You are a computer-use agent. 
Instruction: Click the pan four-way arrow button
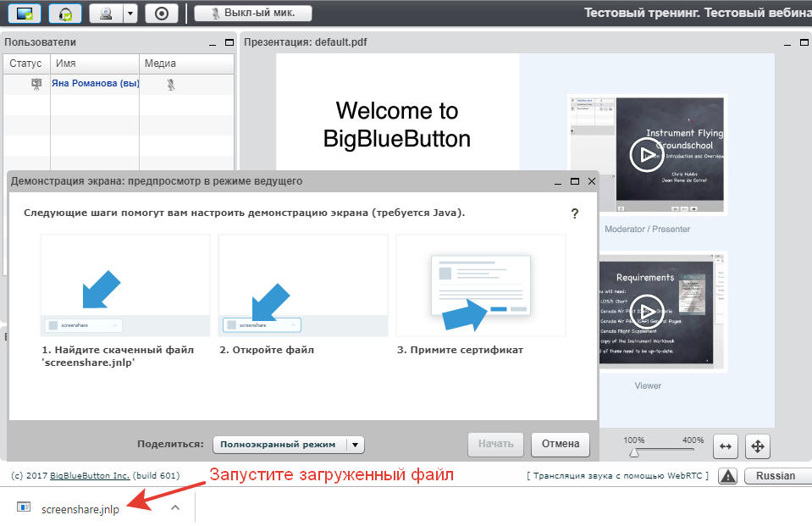[x=758, y=446]
